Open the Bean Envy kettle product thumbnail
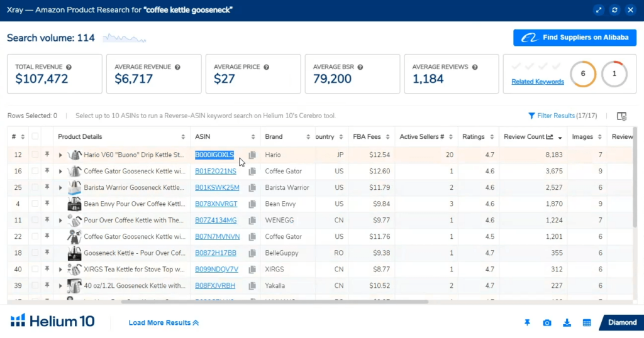Viewport: 644px width, 338px height. coord(74,204)
